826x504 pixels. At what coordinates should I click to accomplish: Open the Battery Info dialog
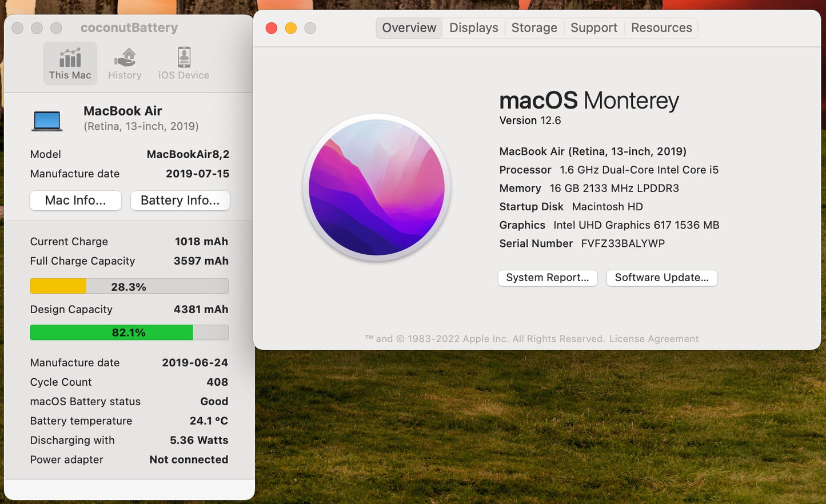(x=180, y=201)
